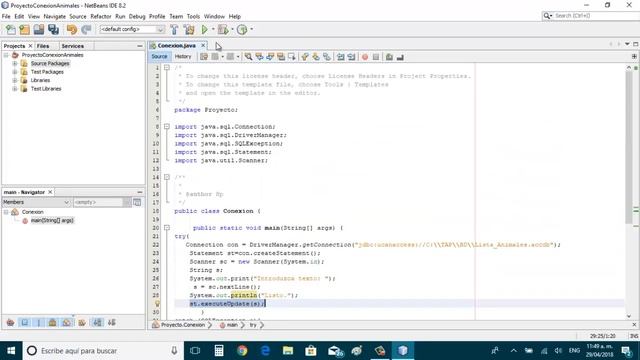
Task: Expand Test Libraries tree node
Action: (x=15, y=89)
